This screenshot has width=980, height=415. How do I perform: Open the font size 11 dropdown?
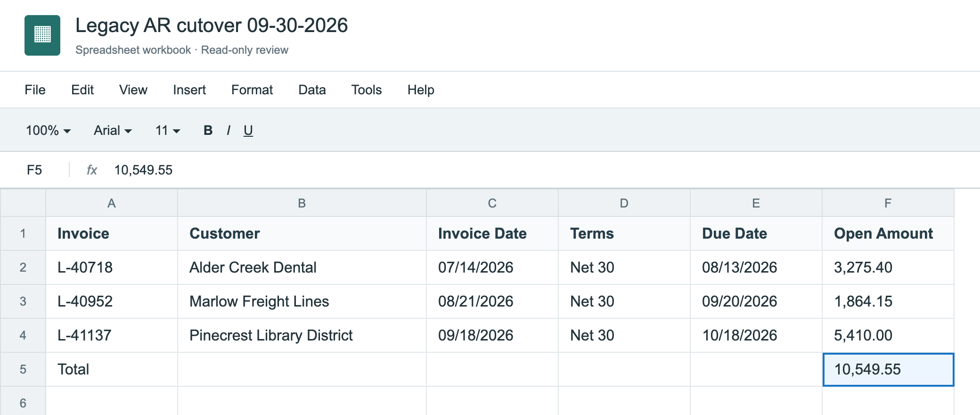pyautogui.click(x=168, y=130)
